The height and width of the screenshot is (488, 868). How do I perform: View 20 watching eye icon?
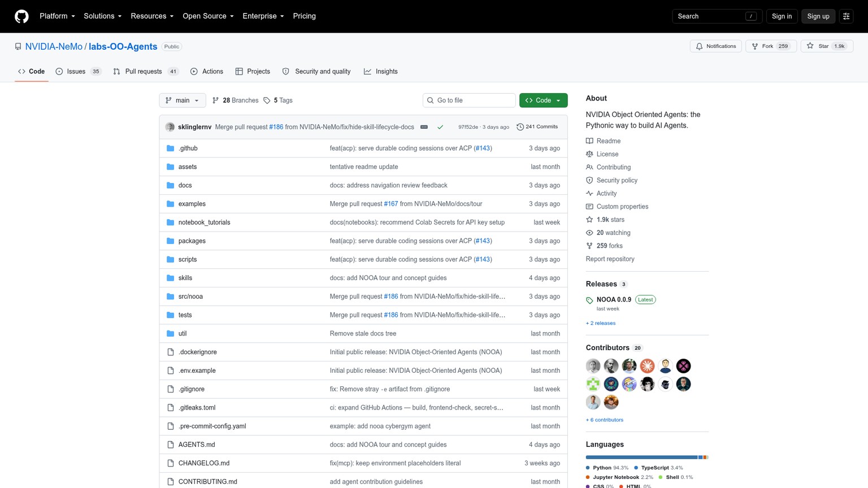[589, 233]
